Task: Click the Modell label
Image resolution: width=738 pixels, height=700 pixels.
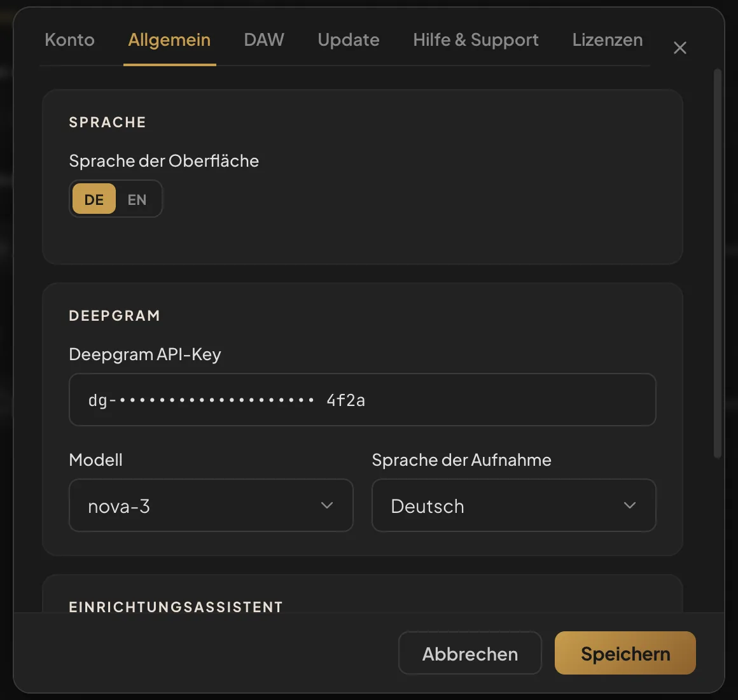Action: pos(96,460)
